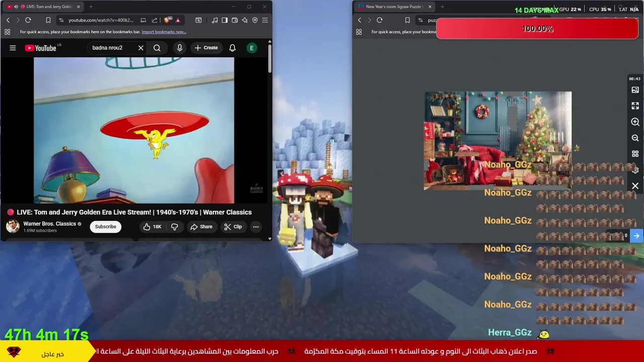Clear the YouTube search box text
644x362 pixels.
[141, 48]
